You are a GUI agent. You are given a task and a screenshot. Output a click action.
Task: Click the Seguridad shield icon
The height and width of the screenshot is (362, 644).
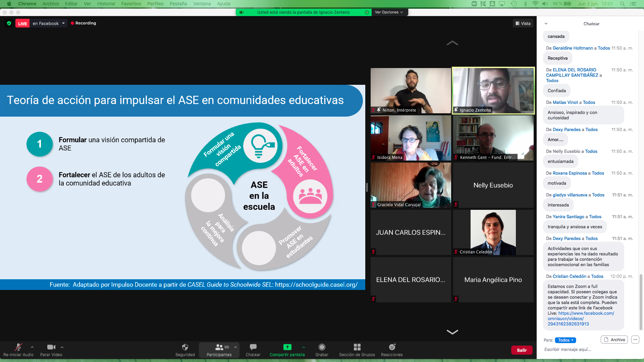(x=185, y=347)
